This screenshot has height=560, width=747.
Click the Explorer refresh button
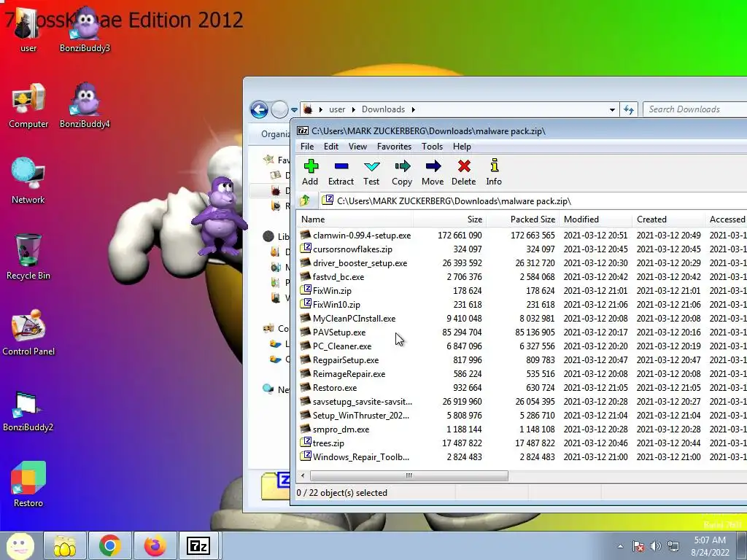tap(628, 109)
